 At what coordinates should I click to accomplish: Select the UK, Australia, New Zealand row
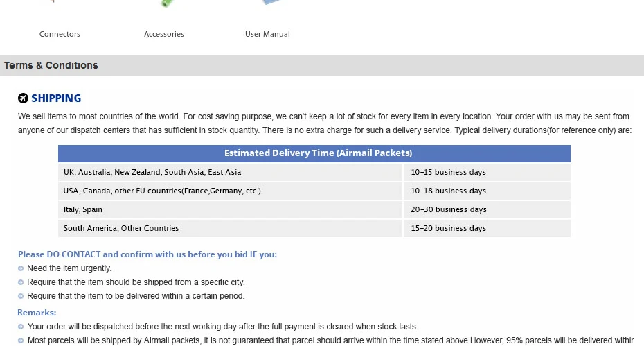(314, 172)
